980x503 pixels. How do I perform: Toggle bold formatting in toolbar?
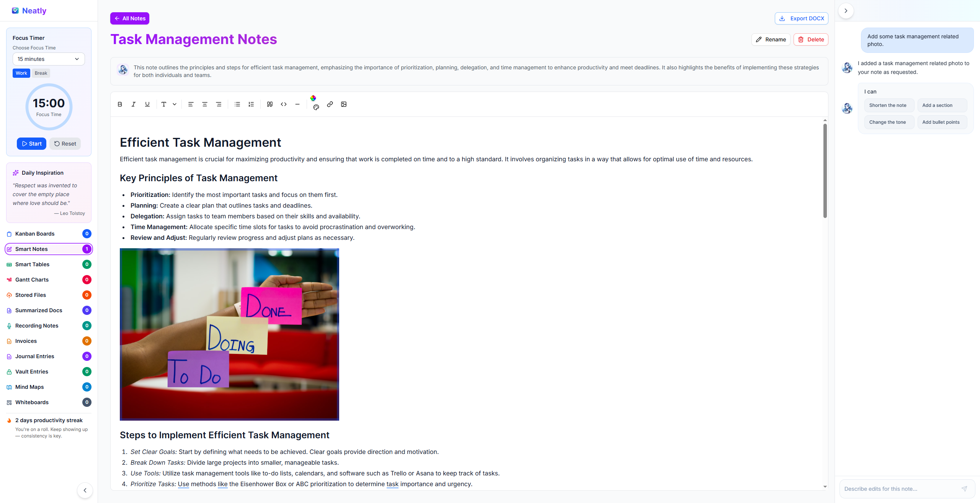(120, 104)
